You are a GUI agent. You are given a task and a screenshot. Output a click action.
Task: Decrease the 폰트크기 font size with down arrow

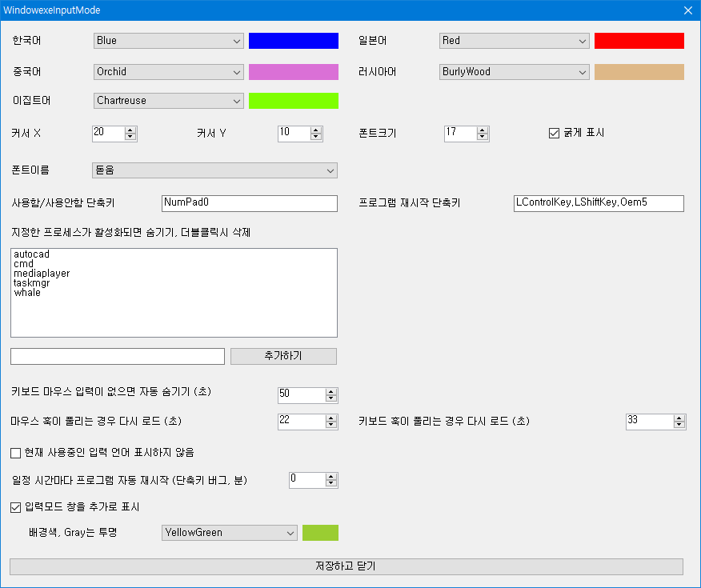483,137
